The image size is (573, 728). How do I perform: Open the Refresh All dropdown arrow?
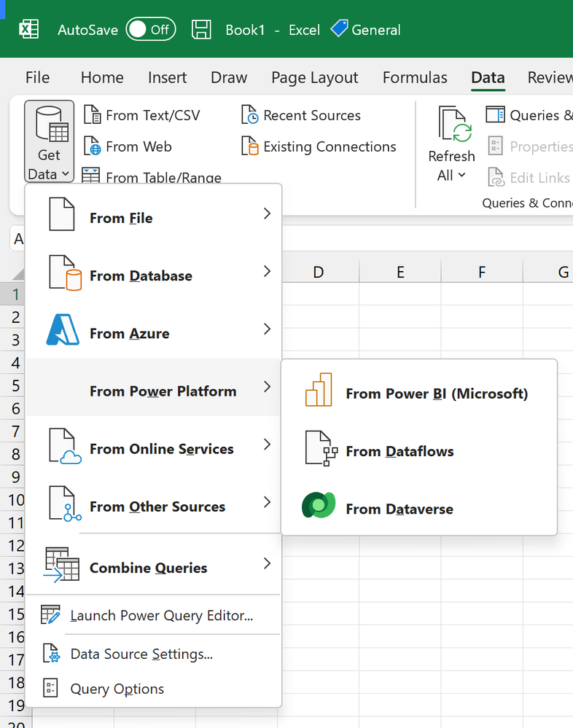(x=461, y=175)
